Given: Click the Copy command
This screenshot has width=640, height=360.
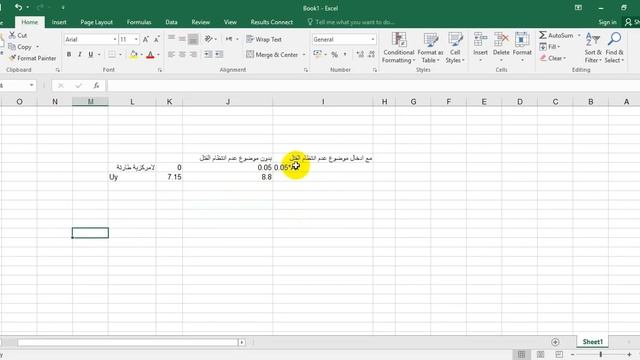Looking at the screenshot, I should pyautogui.click(x=20, y=47).
